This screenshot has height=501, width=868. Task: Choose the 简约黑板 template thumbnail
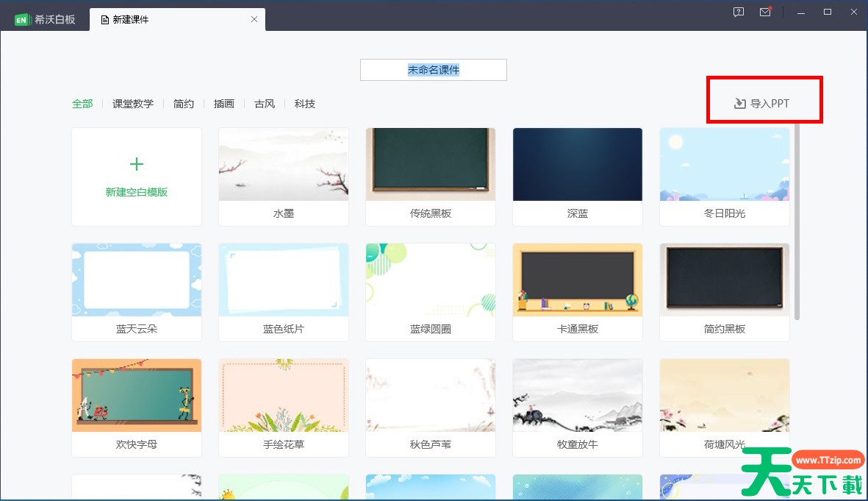click(x=725, y=280)
